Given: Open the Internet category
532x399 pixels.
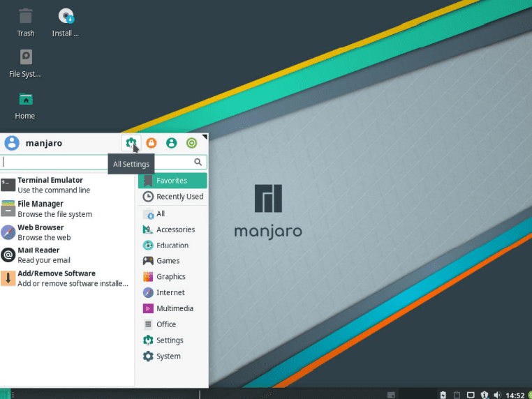Looking at the screenshot, I should [x=172, y=292].
